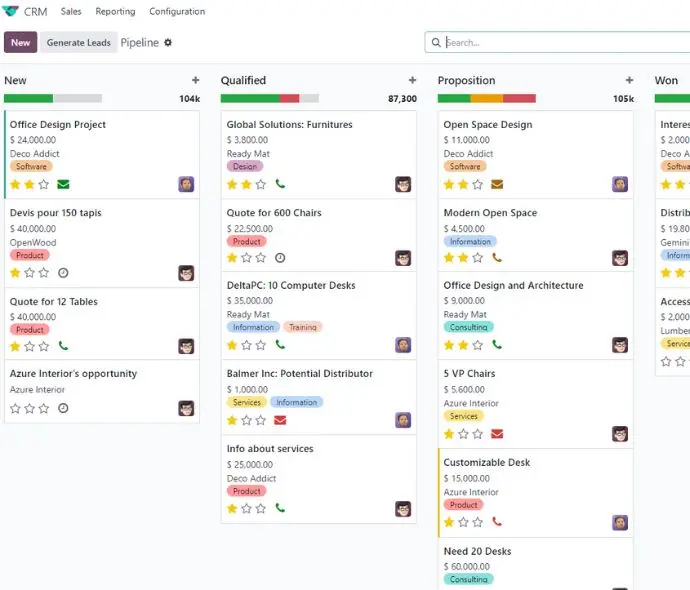
Task: Click clock icon on Quote for 600 Chairs
Action: pos(280,258)
